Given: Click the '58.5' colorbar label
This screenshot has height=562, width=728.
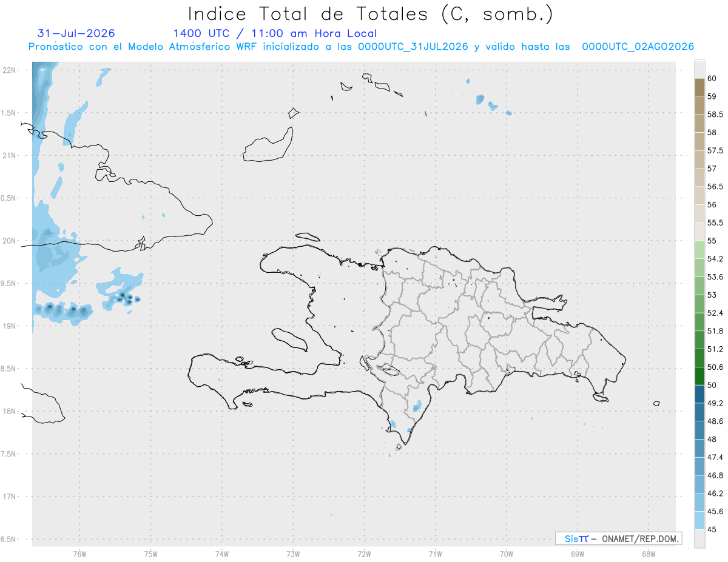Looking at the screenshot, I should [x=715, y=115].
